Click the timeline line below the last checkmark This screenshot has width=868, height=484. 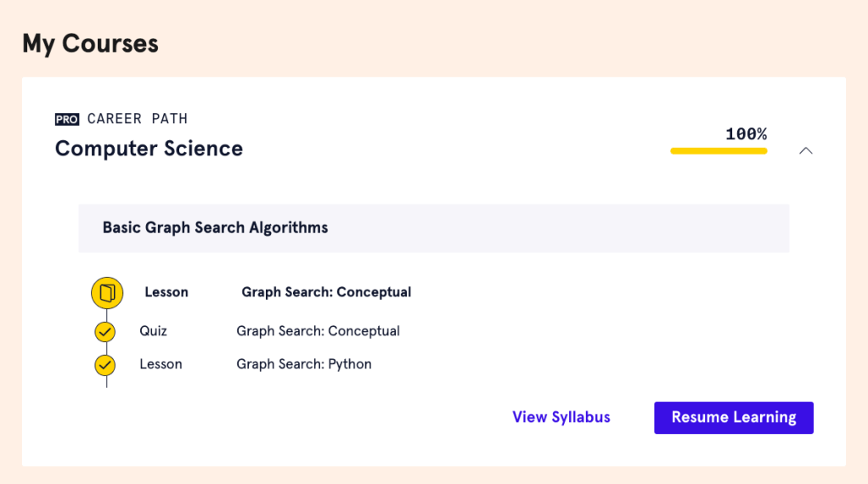(106, 382)
